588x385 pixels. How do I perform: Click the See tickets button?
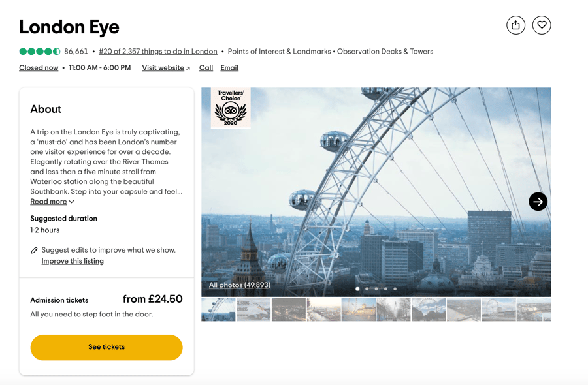[x=106, y=347]
